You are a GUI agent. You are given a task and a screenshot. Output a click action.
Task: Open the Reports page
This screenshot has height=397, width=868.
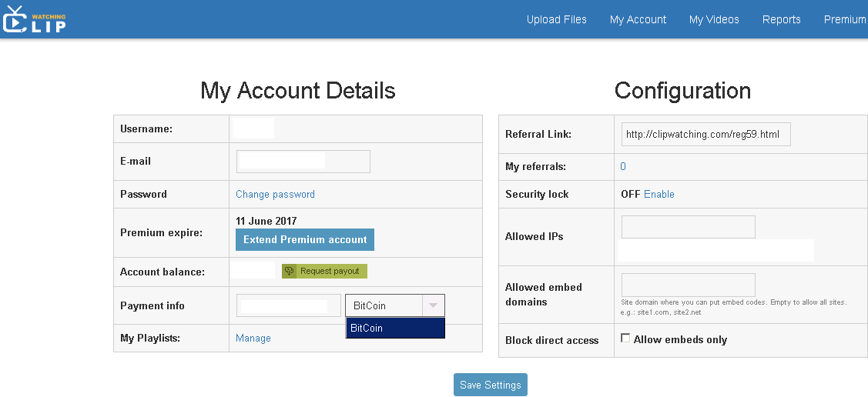pyautogui.click(x=781, y=19)
